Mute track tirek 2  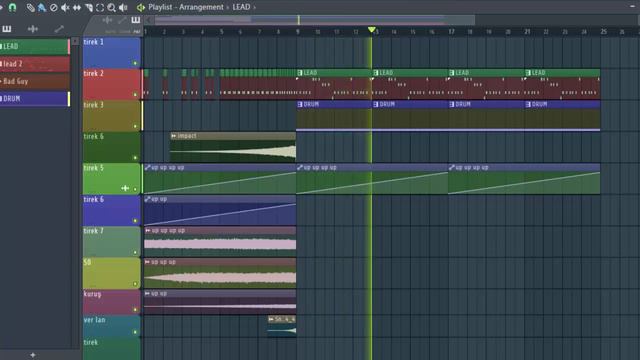point(135,95)
